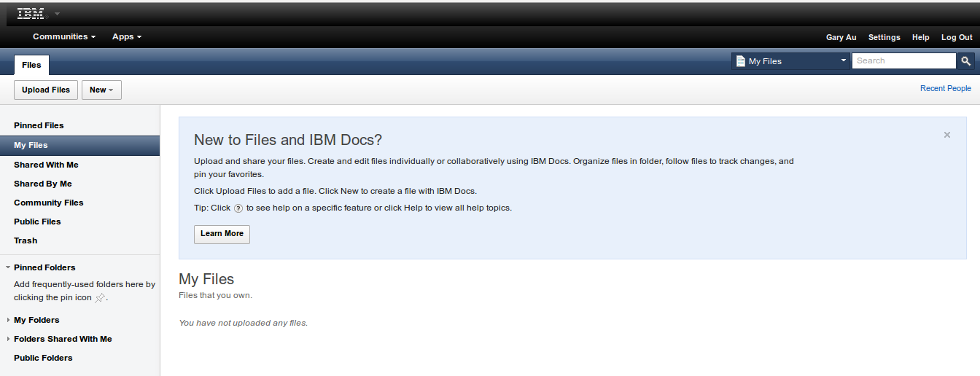Select Shared By Me in the sidebar
Image resolution: width=980 pixels, height=376 pixels.
coord(43,184)
